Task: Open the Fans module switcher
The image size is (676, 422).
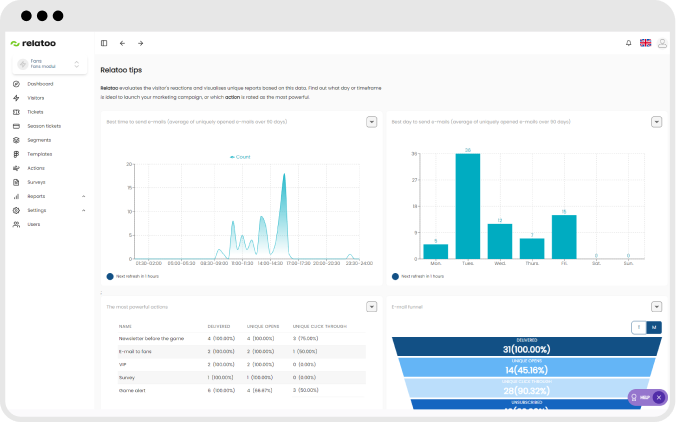Action: click(x=50, y=64)
